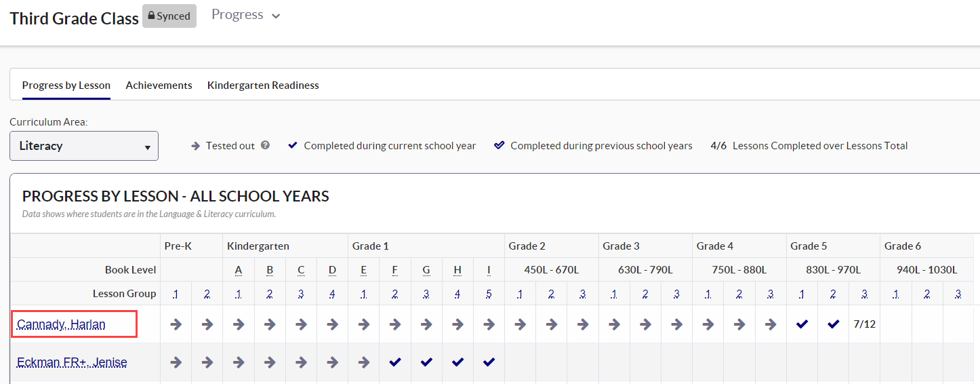Click Book Level H header link
The image size is (980, 384).
[x=457, y=270]
